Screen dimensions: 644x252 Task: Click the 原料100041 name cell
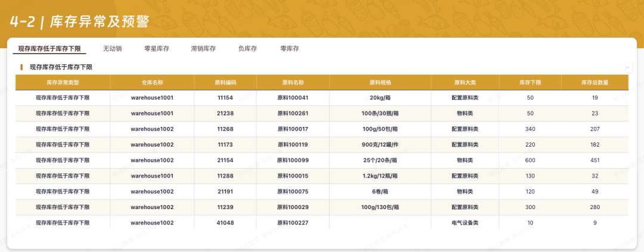click(293, 98)
